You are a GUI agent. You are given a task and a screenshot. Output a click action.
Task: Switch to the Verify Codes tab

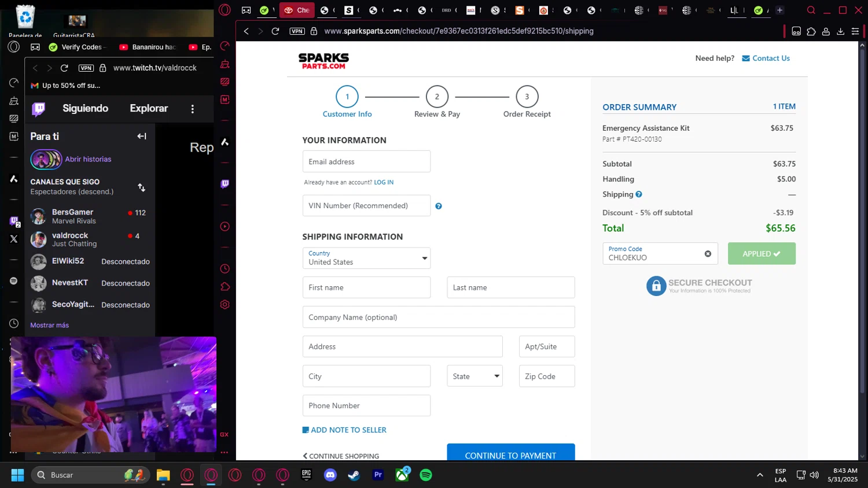77,47
